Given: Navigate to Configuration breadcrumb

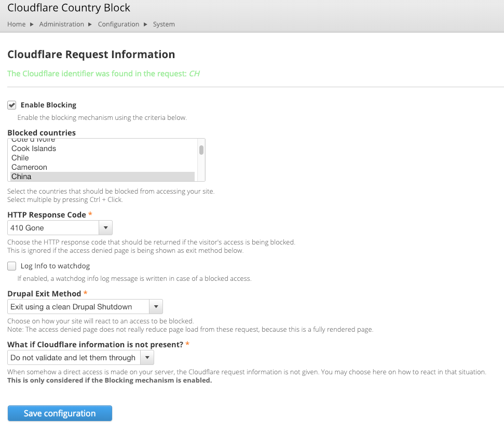Looking at the screenshot, I should pyautogui.click(x=118, y=24).
